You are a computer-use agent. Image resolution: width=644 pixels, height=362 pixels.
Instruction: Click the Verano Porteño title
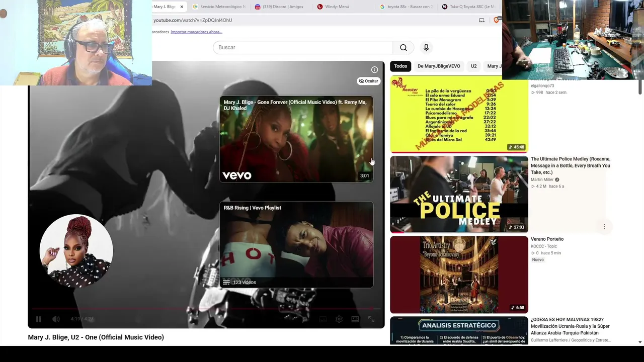pyautogui.click(x=547, y=239)
